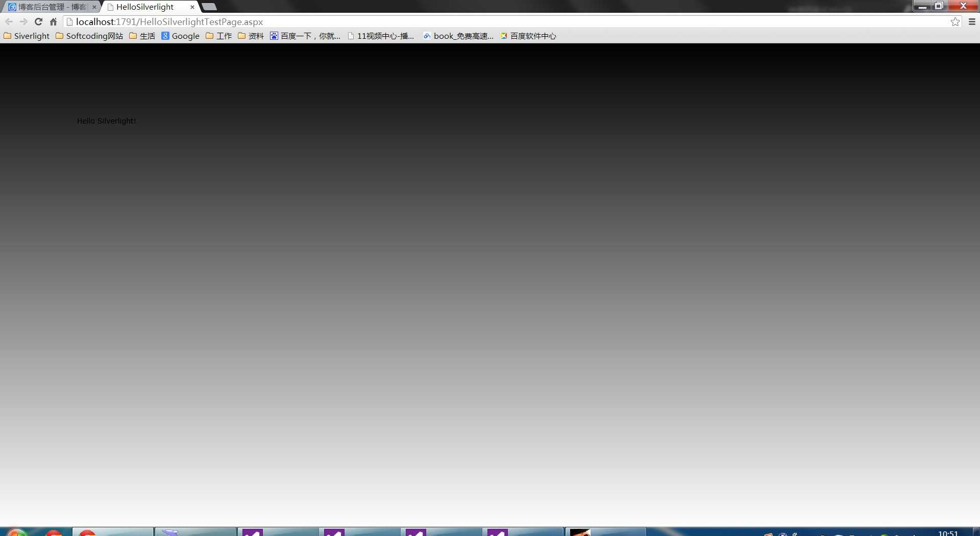Click the page info icon in the address bar
980x536 pixels.
pyautogui.click(x=70, y=21)
